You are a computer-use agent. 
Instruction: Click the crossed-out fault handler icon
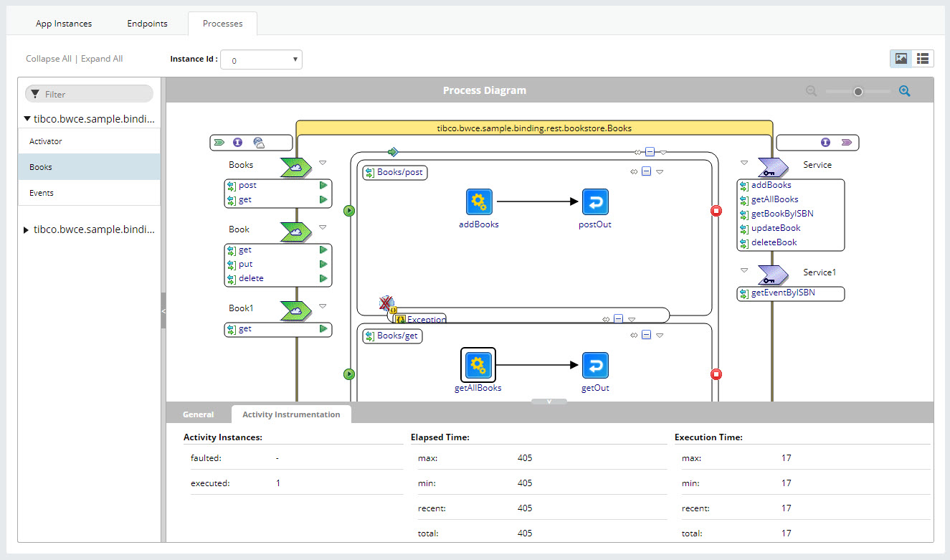386,303
